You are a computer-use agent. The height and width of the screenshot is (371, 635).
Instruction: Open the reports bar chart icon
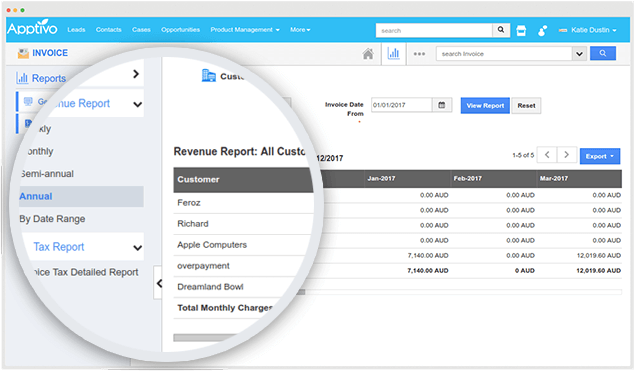393,53
